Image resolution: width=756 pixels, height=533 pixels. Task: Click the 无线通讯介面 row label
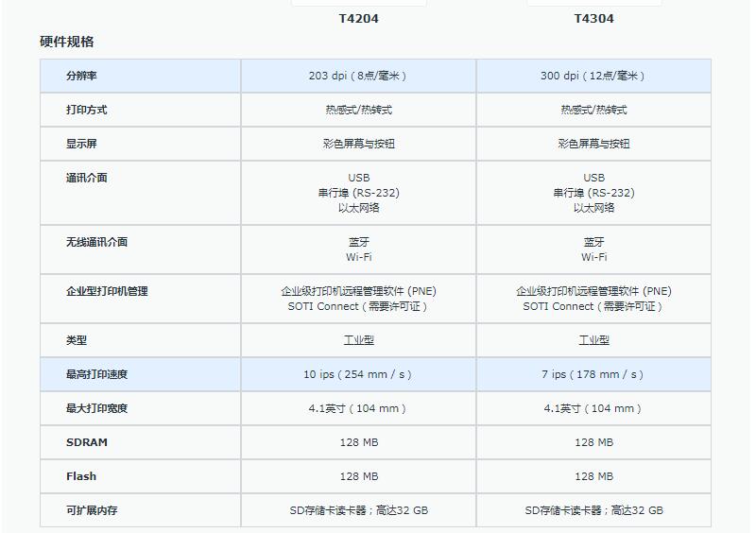click(x=96, y=242)
